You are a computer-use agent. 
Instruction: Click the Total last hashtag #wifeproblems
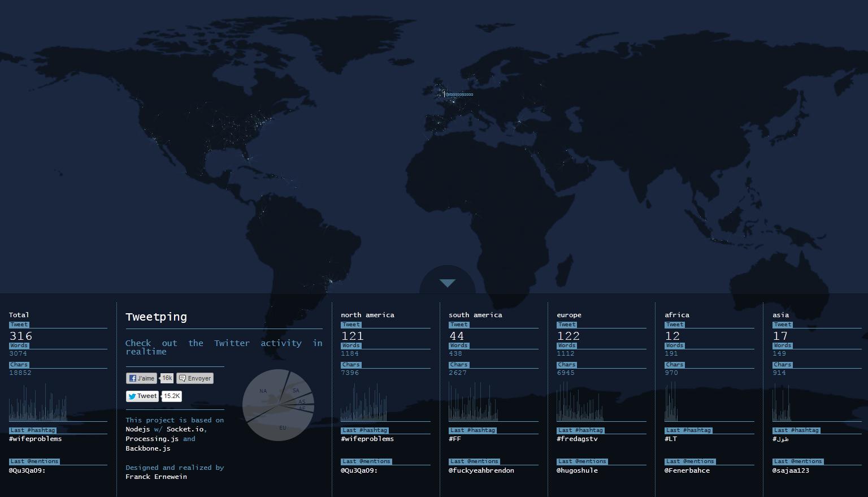[36, 439]
